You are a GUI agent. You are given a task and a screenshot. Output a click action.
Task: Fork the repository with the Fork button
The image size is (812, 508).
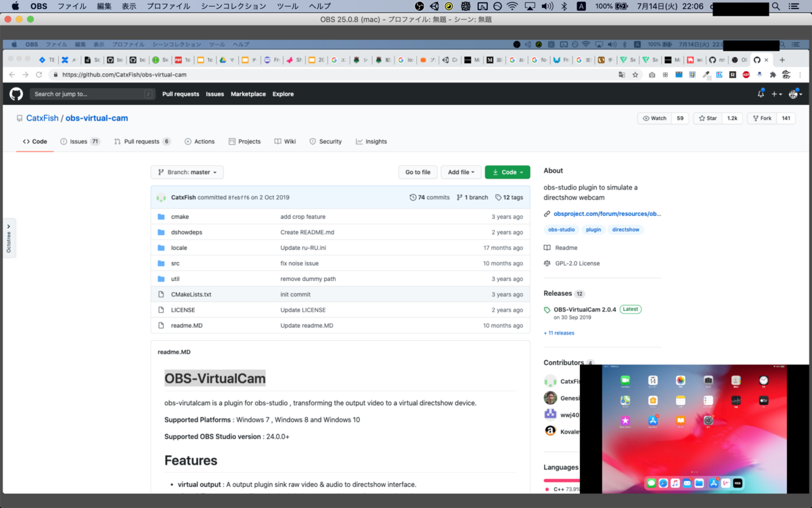pyautogui.click(x=761, y=118)
